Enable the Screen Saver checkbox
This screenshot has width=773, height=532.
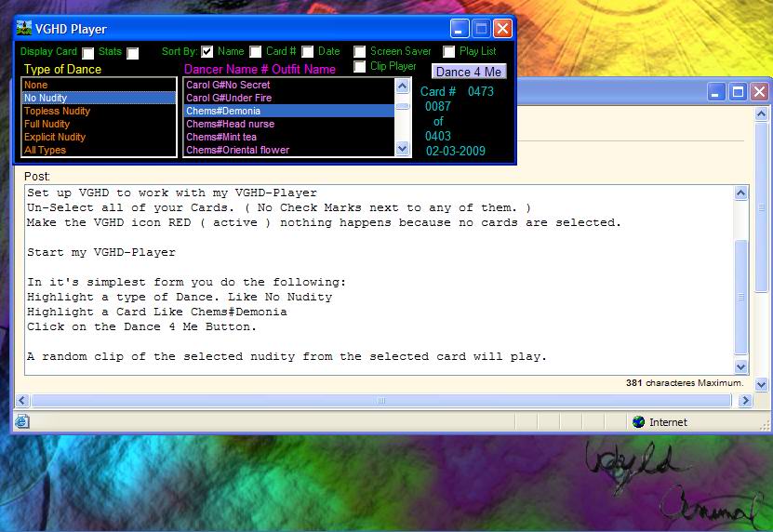(x=360, y=52)
